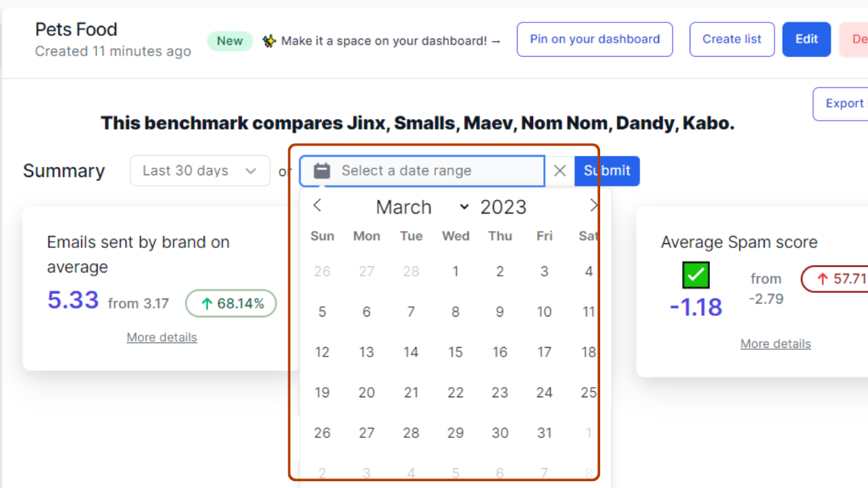Click the Summary heading
This screenshot has width=868, height=488.
[x=64, y=171]
